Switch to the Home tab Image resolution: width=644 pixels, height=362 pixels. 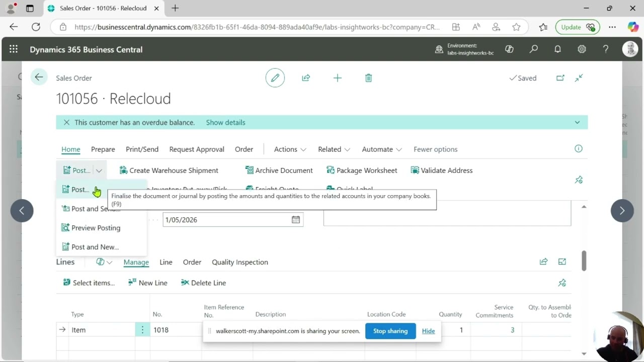click(71, 149)
